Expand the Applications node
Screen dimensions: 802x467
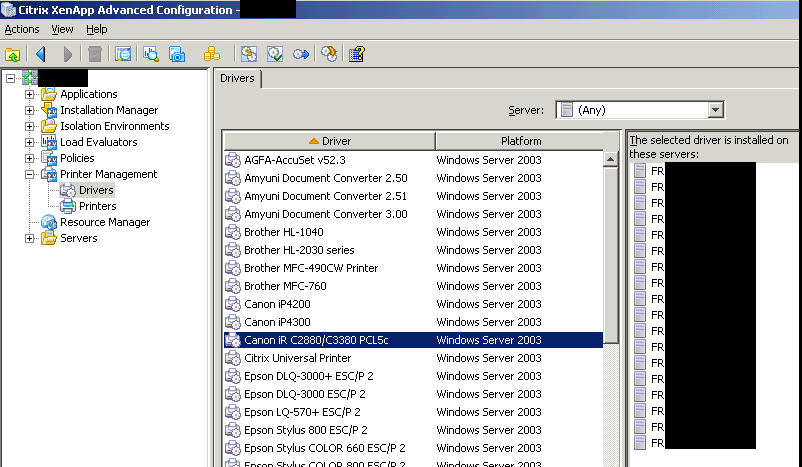coord(30,94)
